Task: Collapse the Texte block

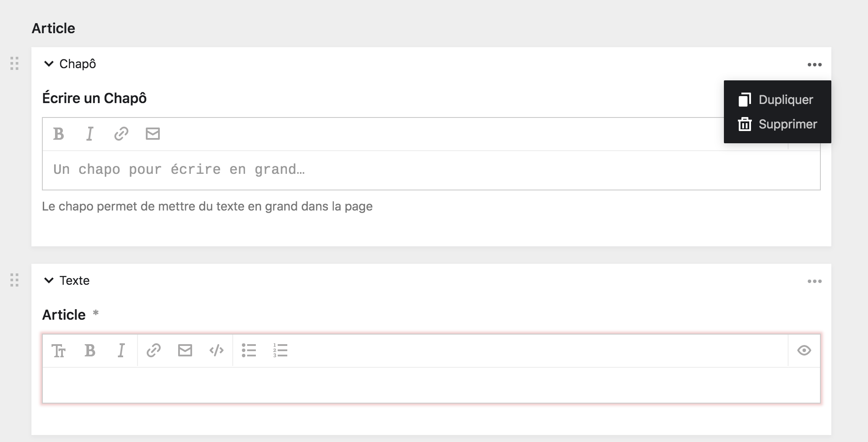Action: (49, 280)
